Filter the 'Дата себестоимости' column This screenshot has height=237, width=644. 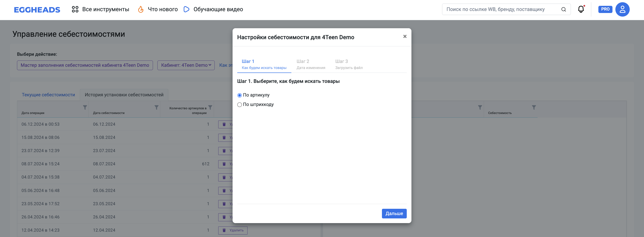(157, 108)
